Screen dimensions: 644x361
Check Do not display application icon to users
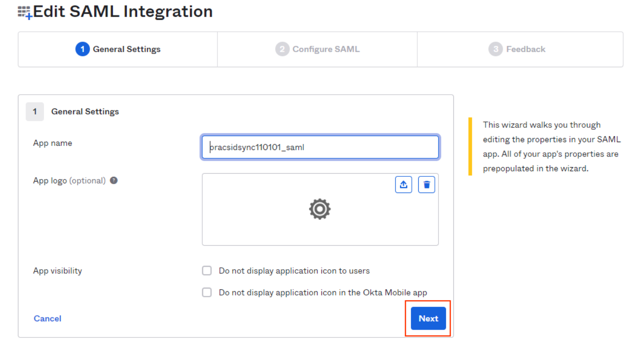coord(207,271)
